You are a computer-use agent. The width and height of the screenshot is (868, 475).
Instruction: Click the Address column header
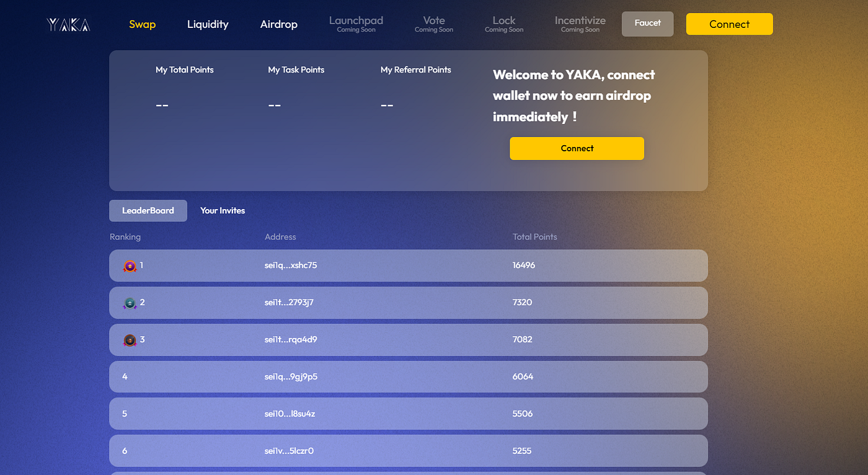coord(280,237)
